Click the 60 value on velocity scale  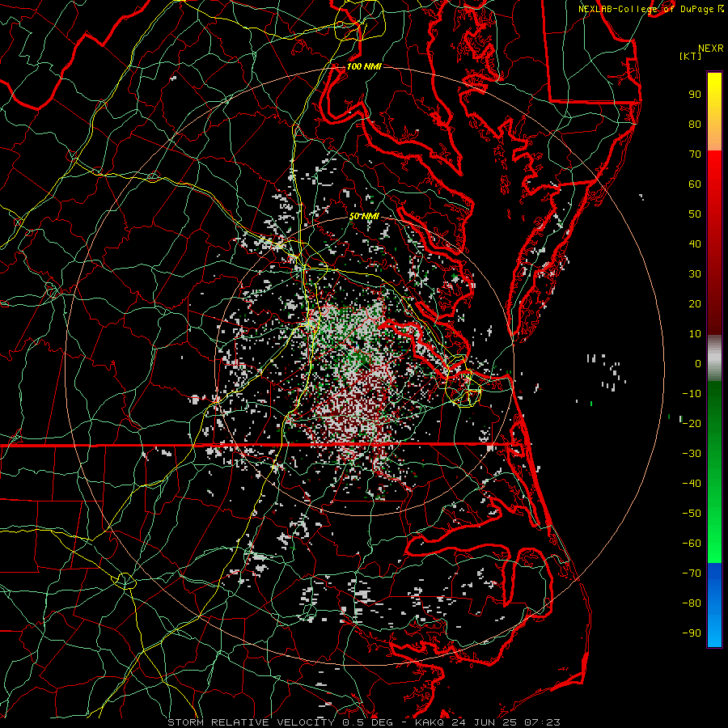(695, 184)
